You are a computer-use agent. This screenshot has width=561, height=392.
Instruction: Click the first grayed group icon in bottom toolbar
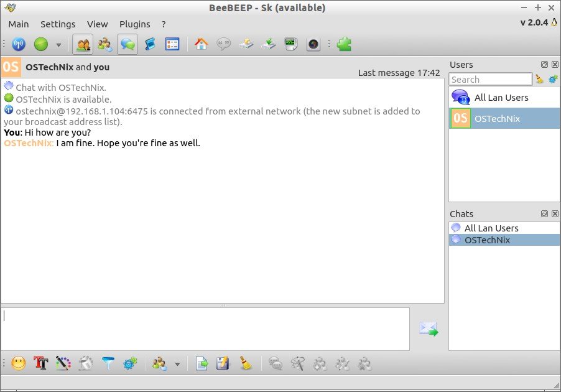pos(320,364)
